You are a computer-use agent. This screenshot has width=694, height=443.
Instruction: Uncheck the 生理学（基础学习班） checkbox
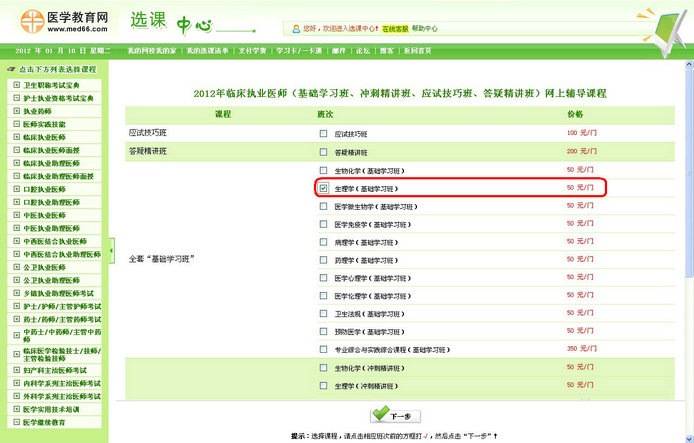click(x=323, y=187)
